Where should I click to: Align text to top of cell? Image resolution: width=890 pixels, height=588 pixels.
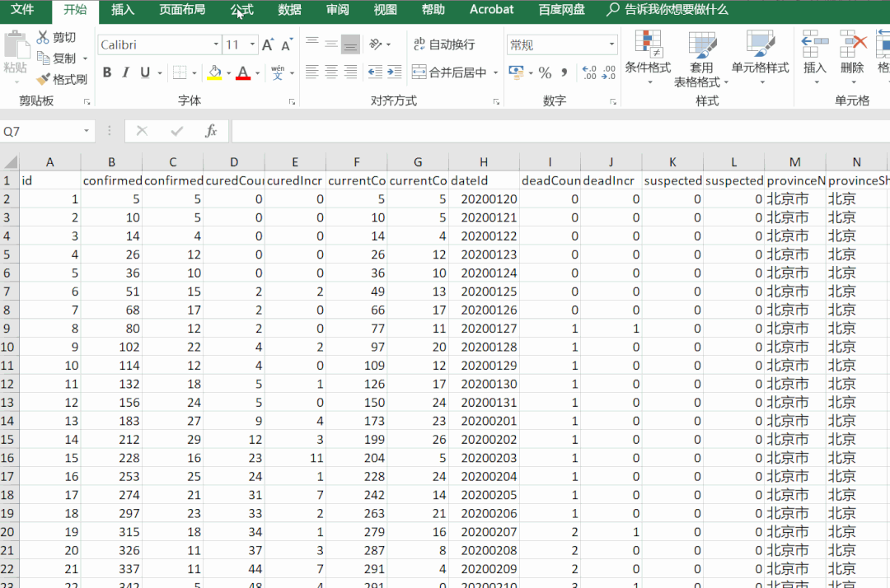click(x=311, y=44)
